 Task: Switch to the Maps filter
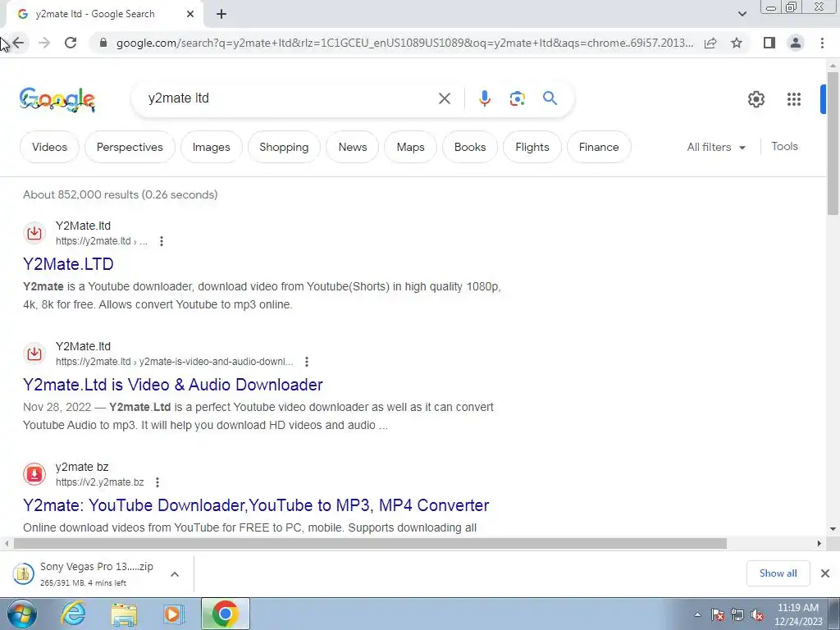tap(410, 147)
